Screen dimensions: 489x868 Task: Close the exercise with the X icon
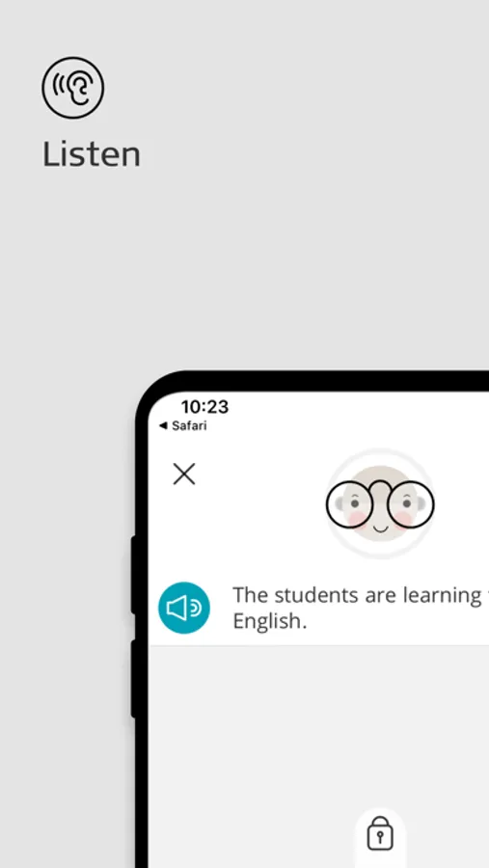pos(184,475)
